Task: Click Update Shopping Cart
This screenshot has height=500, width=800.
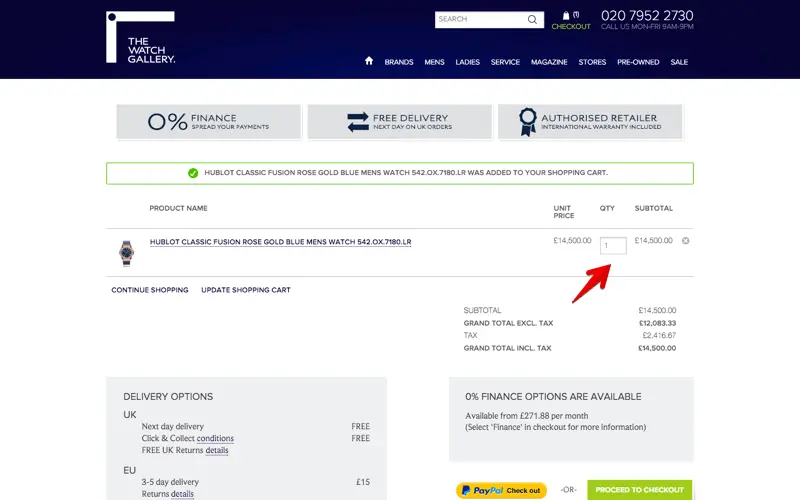Action: tap(246, 290)
